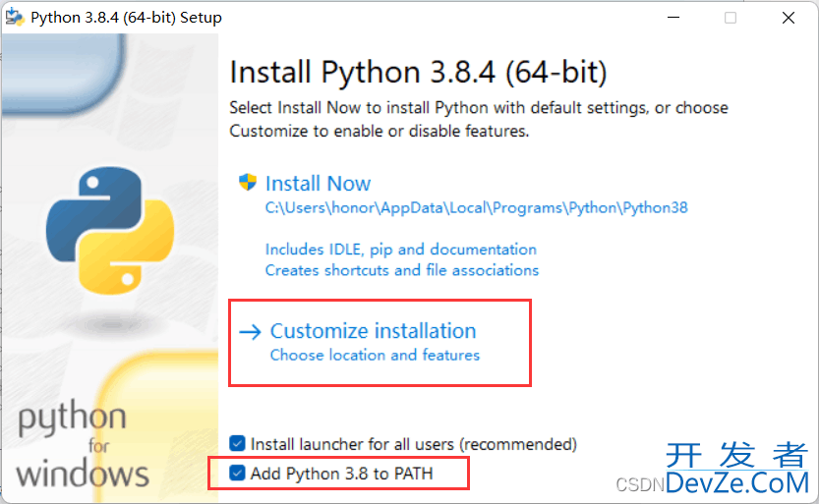Uncheck Install launcher for all users
This screenshot has height=504, width=819.
pyautogui.click(x=237, y=443)
